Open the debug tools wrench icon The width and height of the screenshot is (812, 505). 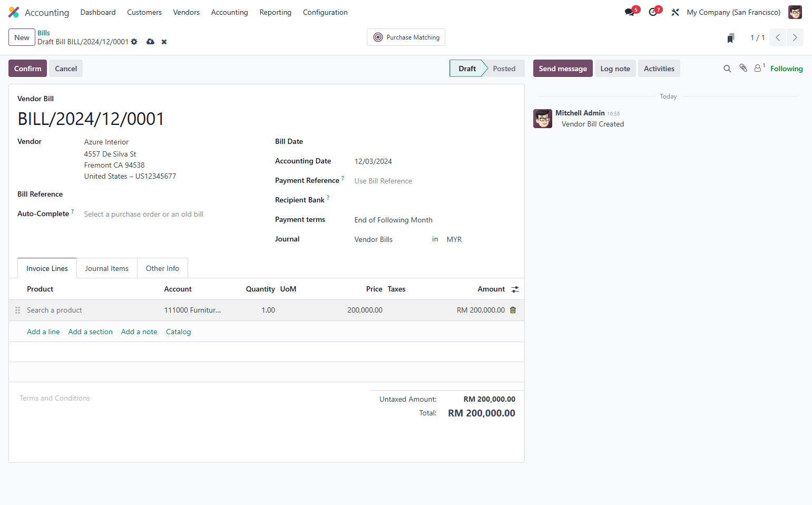click(x=675, y=12)
